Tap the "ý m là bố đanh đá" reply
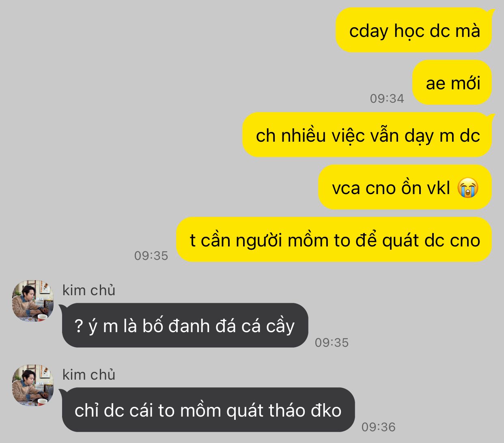Image resolution: width=504 pixels, height=443 pixels. (x=185, y=325)
